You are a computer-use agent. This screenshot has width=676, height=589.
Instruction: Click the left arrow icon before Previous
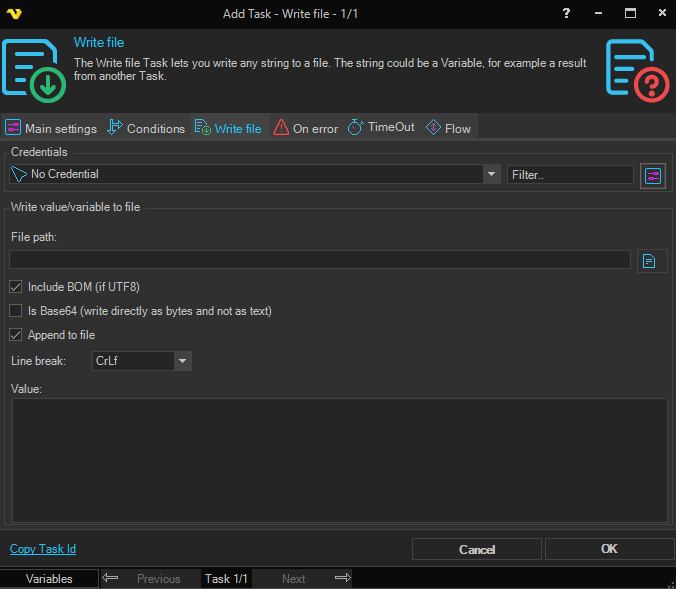[111, 578]
